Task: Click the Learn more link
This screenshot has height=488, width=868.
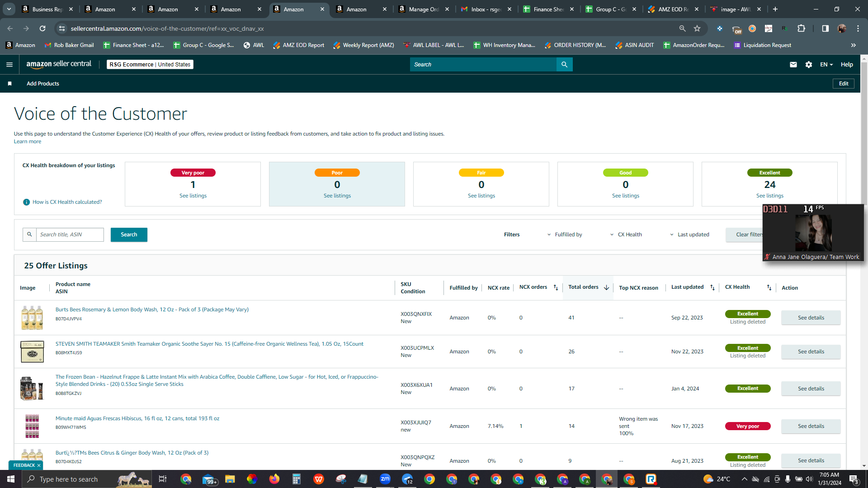Action: point(28,141)
